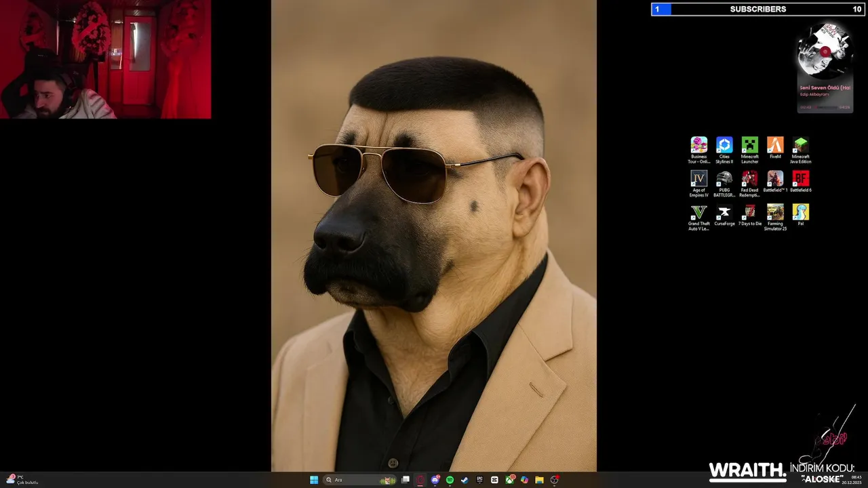This screenshot has height=488, width=868.
Task: Click the Pal desktop shortcut
Action: point(801,215)
